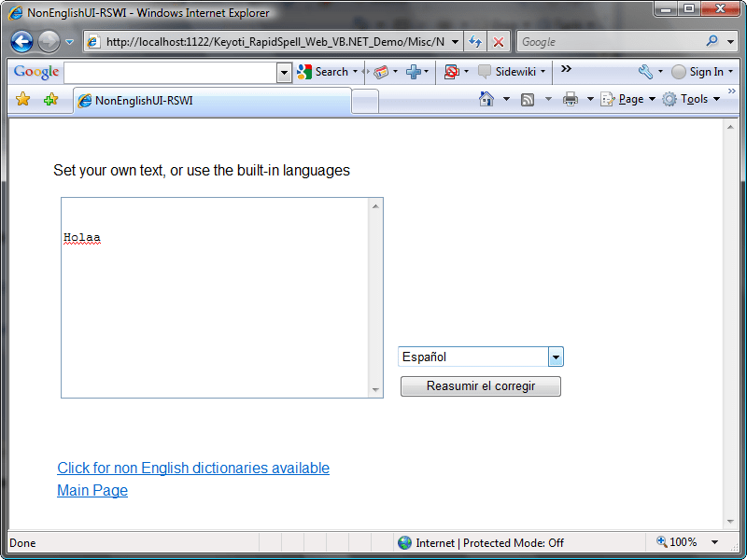The height and width of the screenshot is (560, 747).
Task: Click the Print icon
Action: tap(570, 98)
